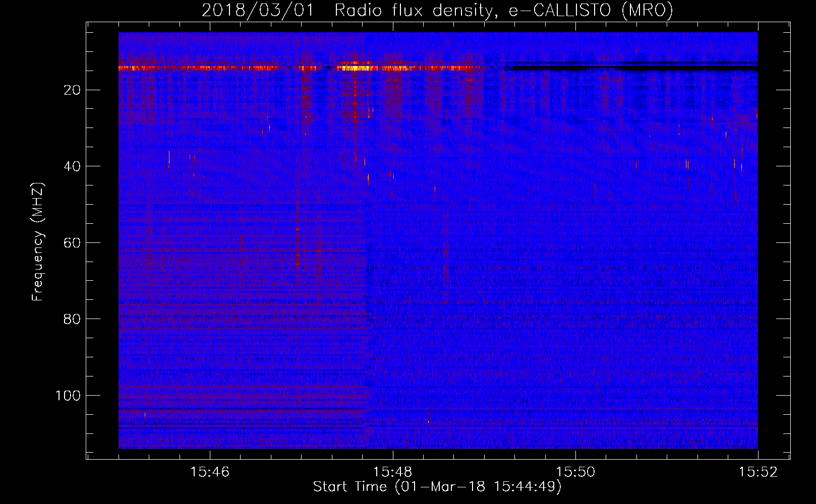The image size is (816, 504).
Task: Click the 40 MHz frequency tick label
Action: point(73,166)
